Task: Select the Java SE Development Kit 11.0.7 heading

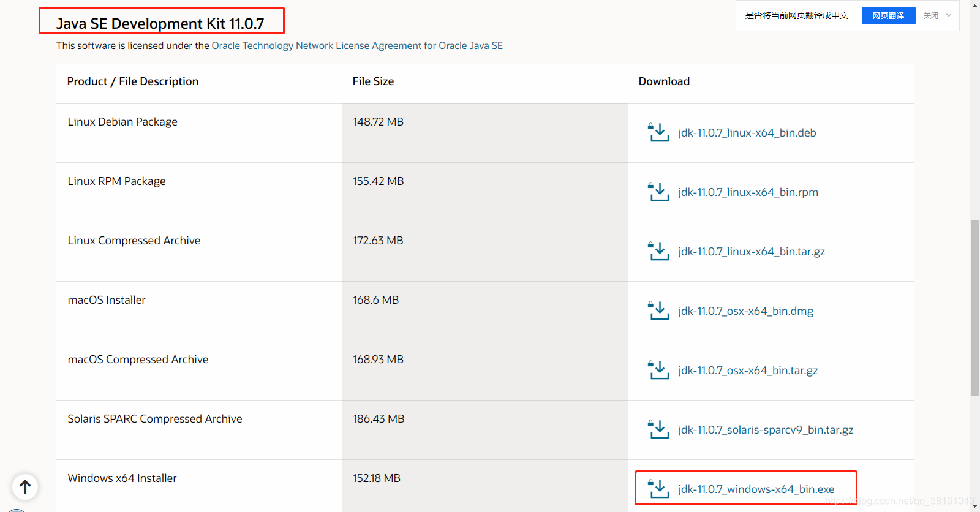Action: 160,23
